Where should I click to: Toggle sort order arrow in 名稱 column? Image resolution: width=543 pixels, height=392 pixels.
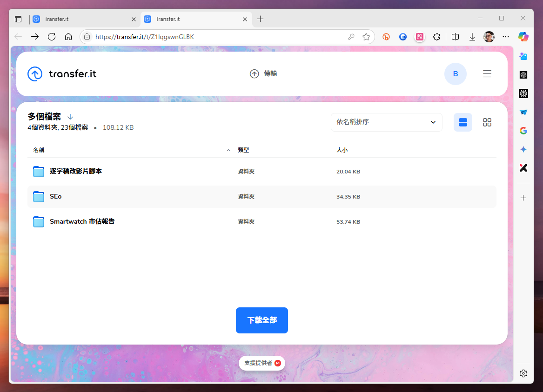228,150
